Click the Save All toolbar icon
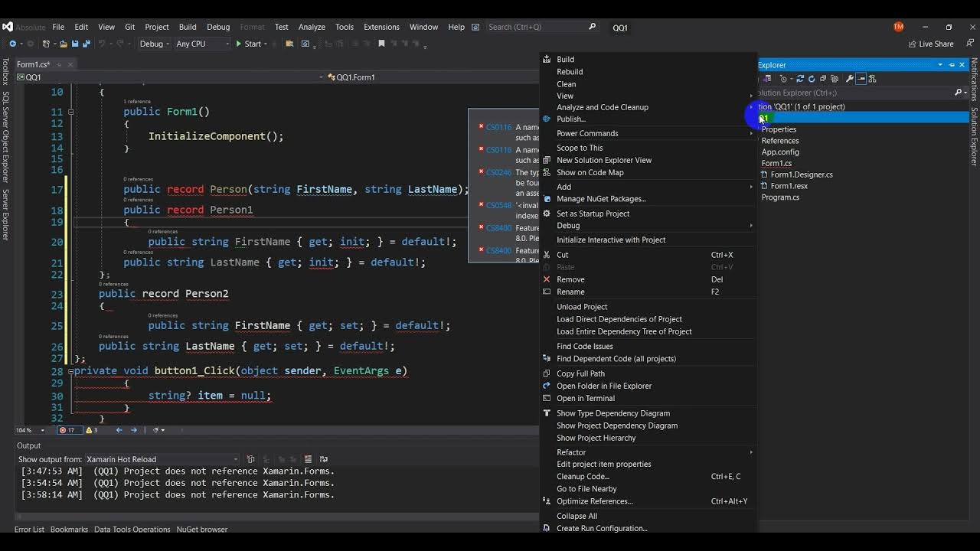Viewport: 980px width, 551px height. coord(87,44)
